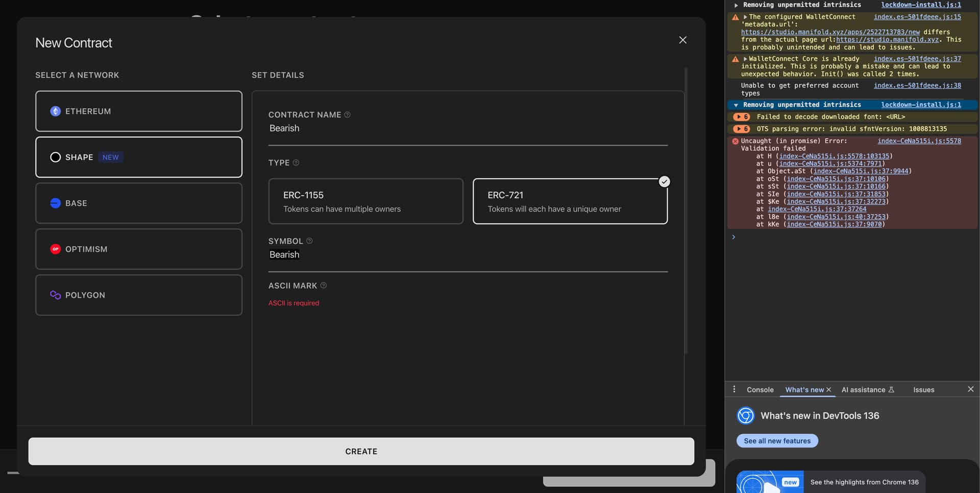Open stack link index-CeNa515i.js:5578:103135
This screenshot has height=493, width=980.
(835, 156)
